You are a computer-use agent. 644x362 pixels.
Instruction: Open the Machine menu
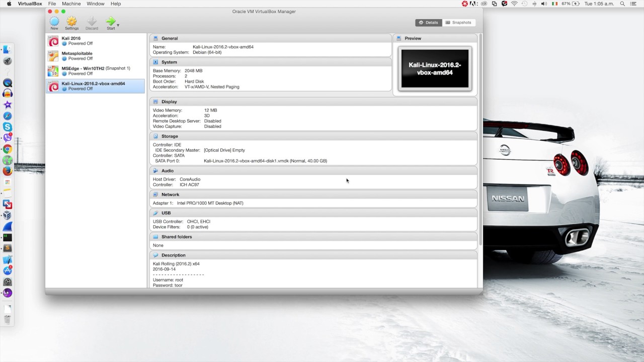pos(71,4)
